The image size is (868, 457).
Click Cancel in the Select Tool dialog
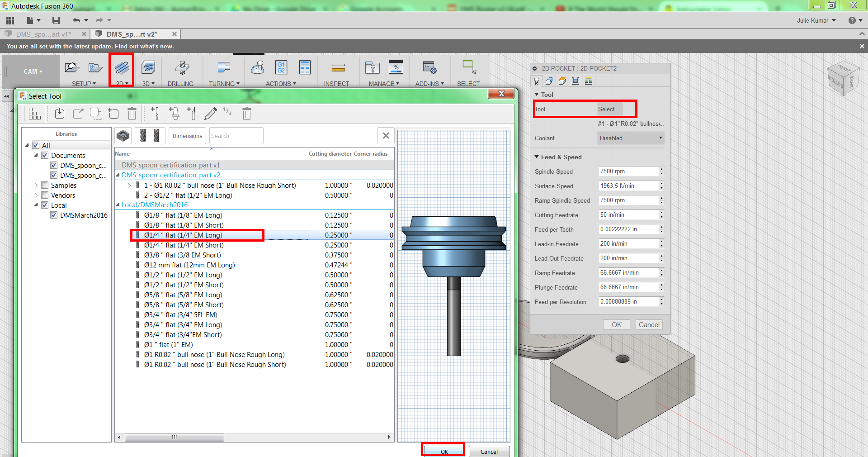point(489,452)
